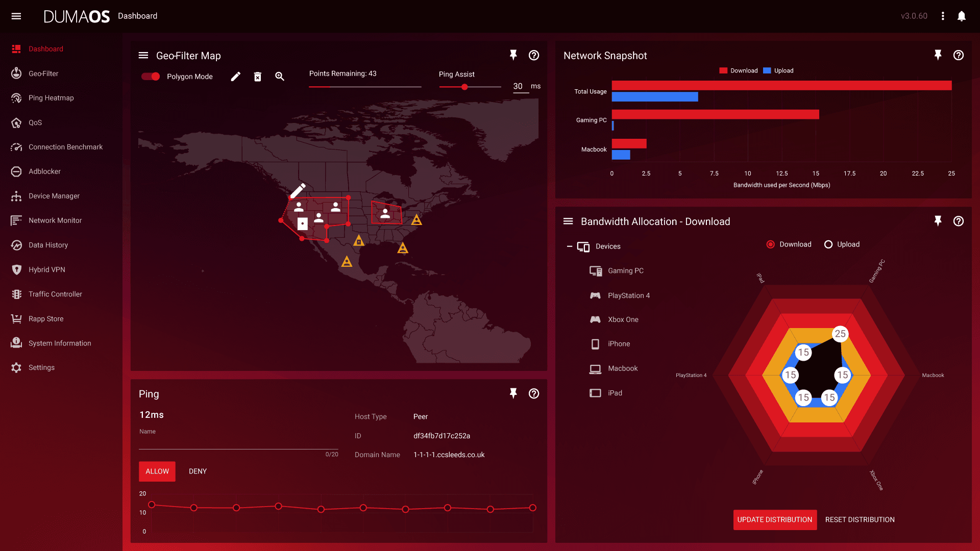The width and height of the screenshot is (980, 551).
Task: Toggle Polygon Mode switch on Geo-Filter
Action: [150, 76]
